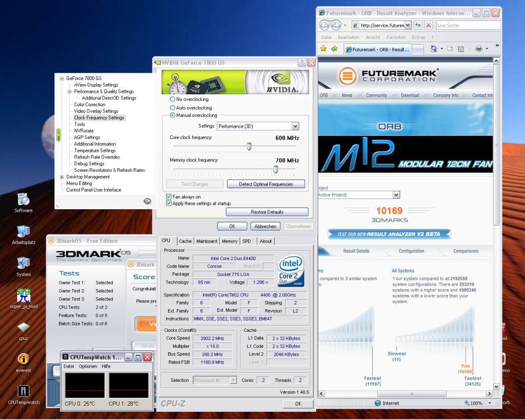Click the help question-mark in NVIDIA dialog
The image size is (525, 420).
[301, 63]
